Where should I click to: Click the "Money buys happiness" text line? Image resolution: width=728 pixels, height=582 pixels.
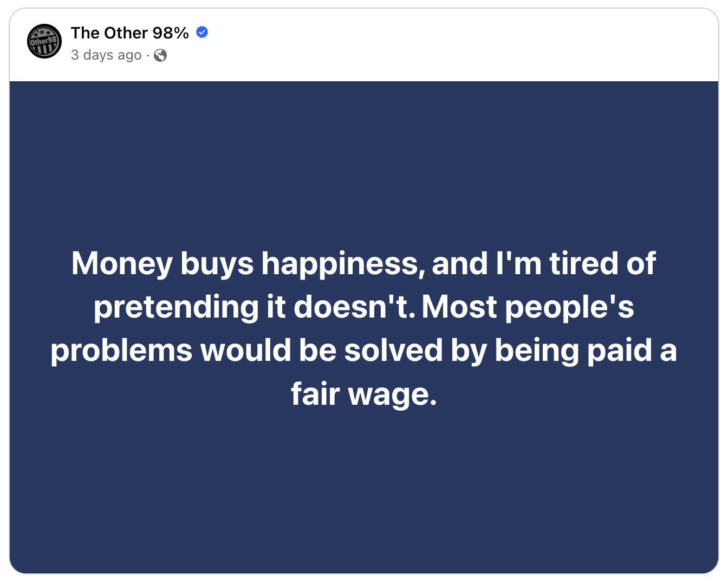pyautogui.click(x=363, y=263)
